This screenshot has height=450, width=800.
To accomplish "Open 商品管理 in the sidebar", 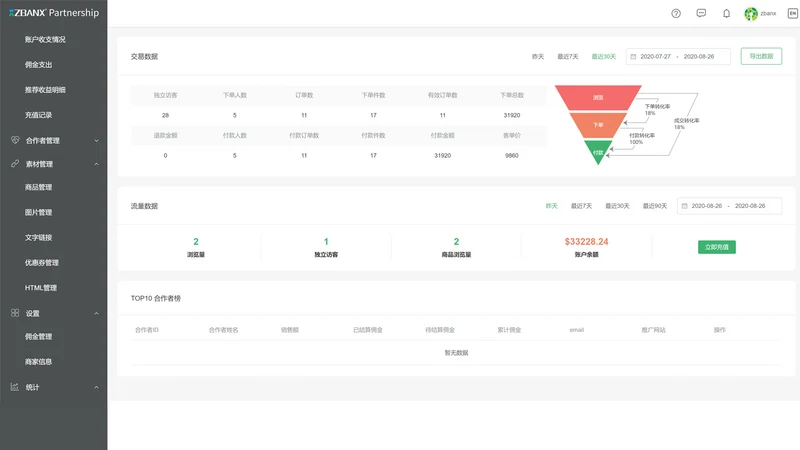I will [38, 187].
